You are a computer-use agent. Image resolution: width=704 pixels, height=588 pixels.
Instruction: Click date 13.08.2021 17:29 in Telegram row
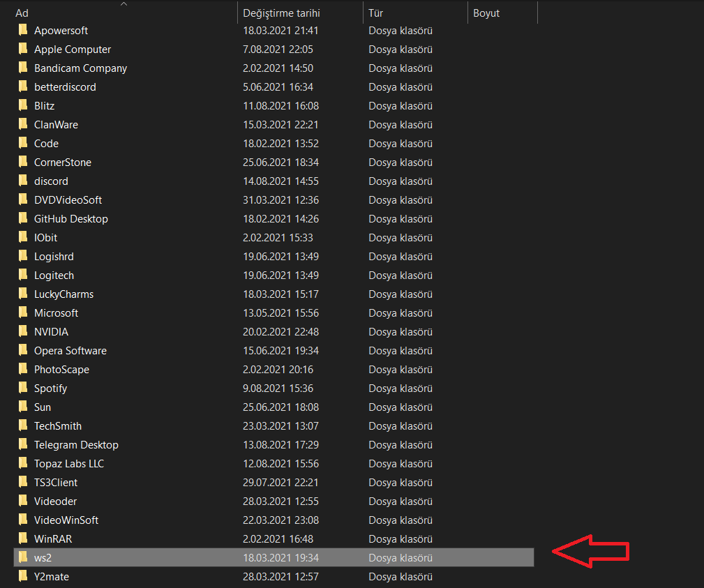point(280,445)
